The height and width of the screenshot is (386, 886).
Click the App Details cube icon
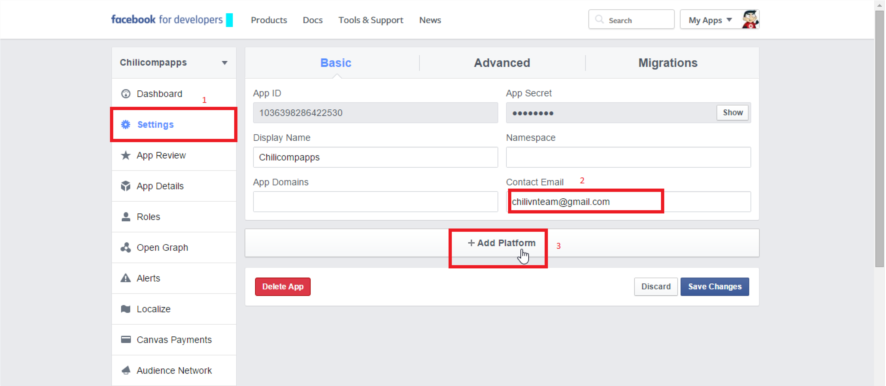pyautogui.click(x=126, y=186)
